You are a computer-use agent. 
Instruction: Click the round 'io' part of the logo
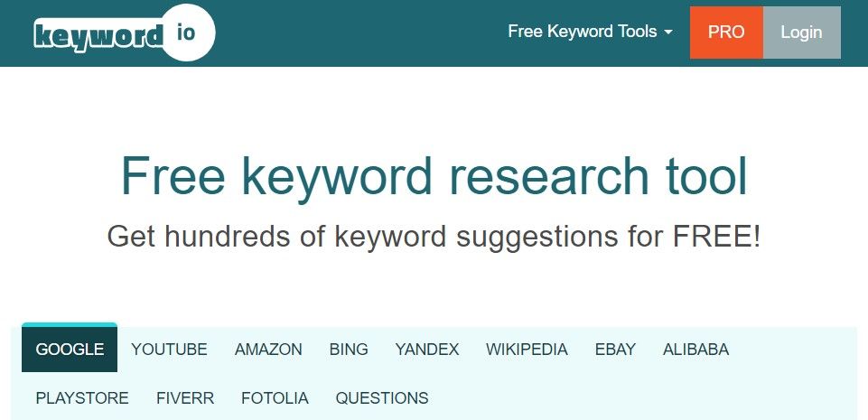188,33
